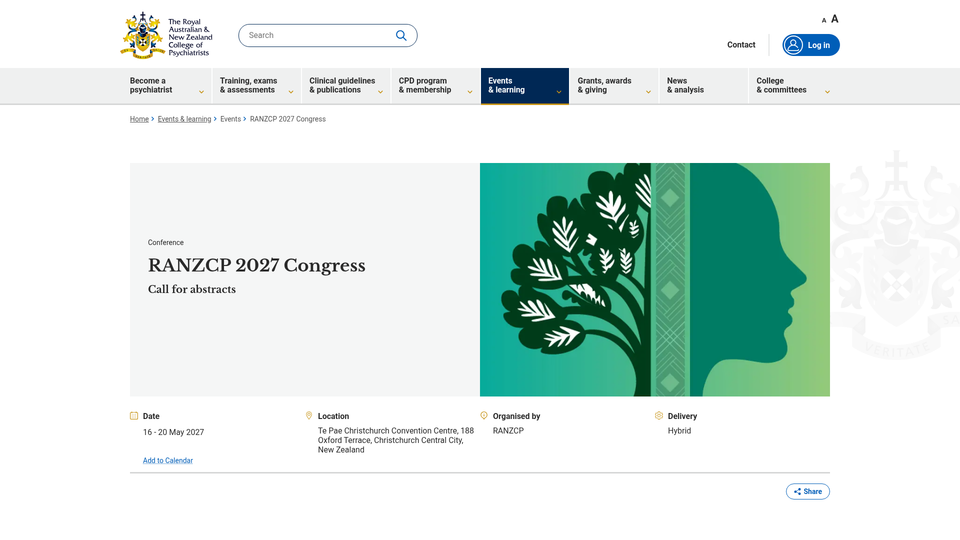
Task: Open Clinical guidelines & publications menu
Action: pos(346,86)
